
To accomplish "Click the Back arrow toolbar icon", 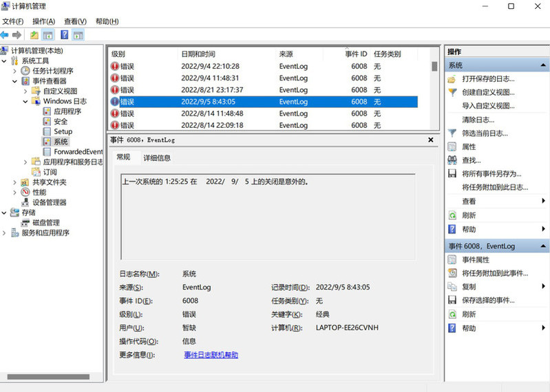I will [5, 35].
